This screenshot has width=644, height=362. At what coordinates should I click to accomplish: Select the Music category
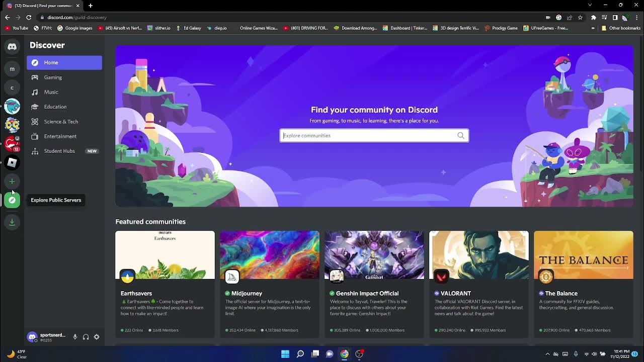[x=64, y=92]
